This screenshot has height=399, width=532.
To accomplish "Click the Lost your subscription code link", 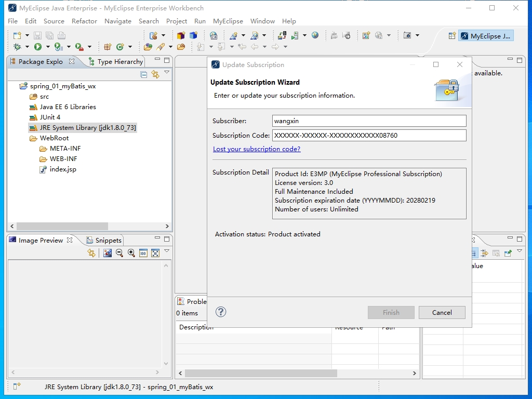I will (257, 149).
